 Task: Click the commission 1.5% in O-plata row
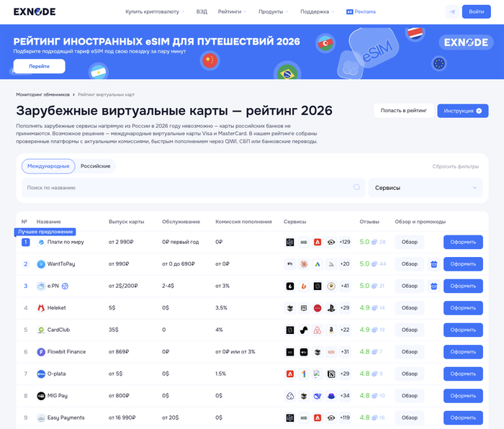tap(220, 374)
